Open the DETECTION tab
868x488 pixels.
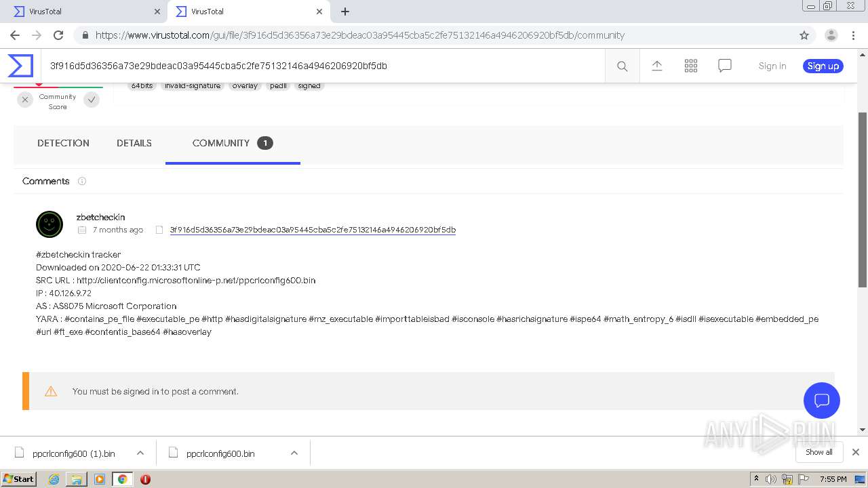tap(63, 143)
